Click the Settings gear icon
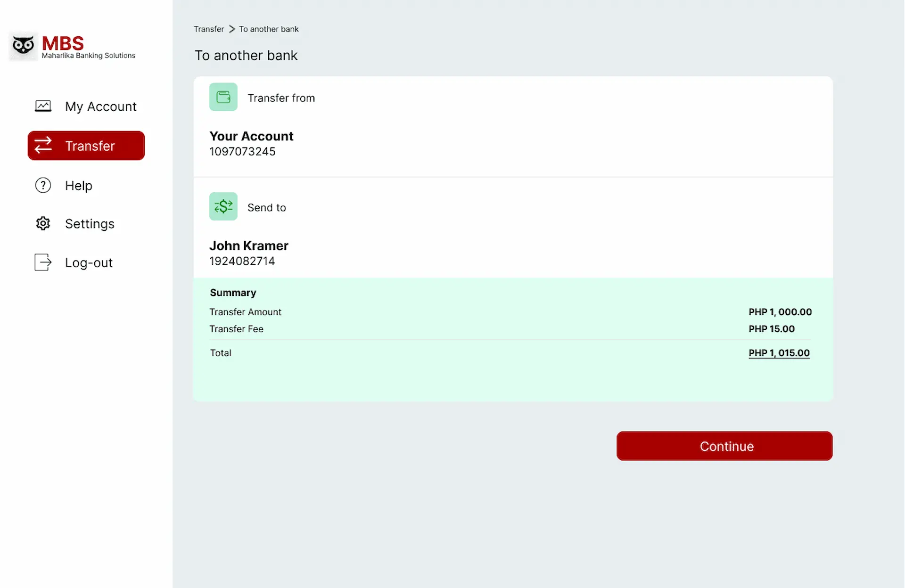The height and width of the screenshot is (588, 905). click(43, 223)
